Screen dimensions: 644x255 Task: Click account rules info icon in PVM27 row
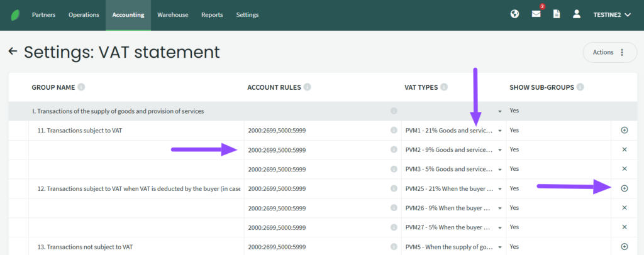[x=394, y=227]
